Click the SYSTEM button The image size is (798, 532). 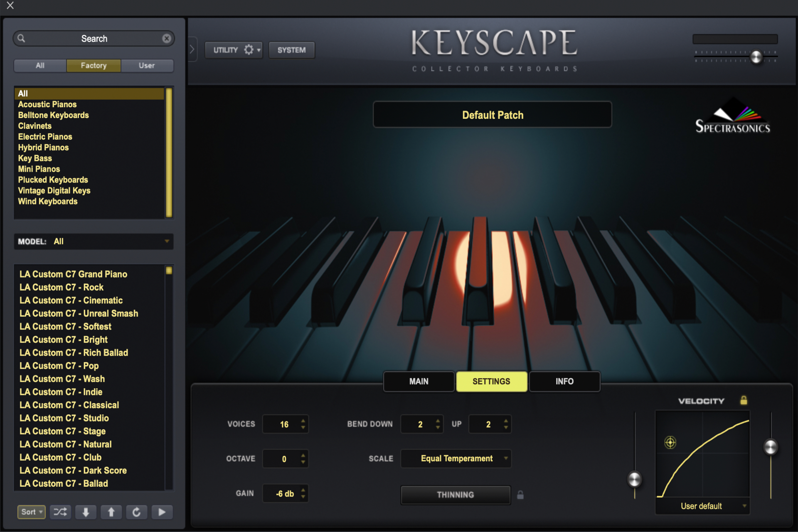point(291,50)
